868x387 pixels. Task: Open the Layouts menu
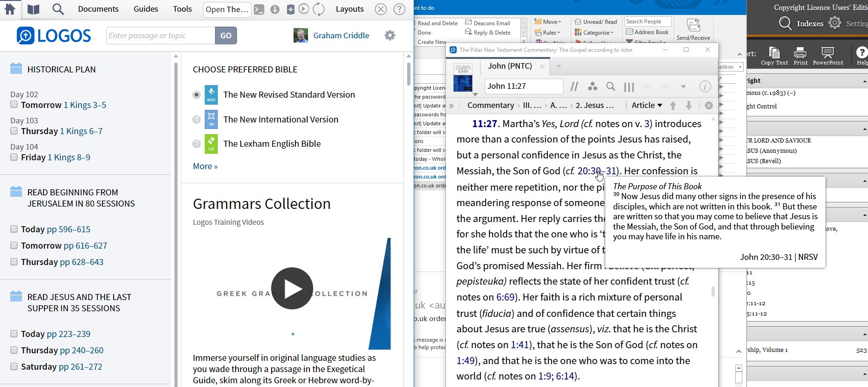click(350, 9)
